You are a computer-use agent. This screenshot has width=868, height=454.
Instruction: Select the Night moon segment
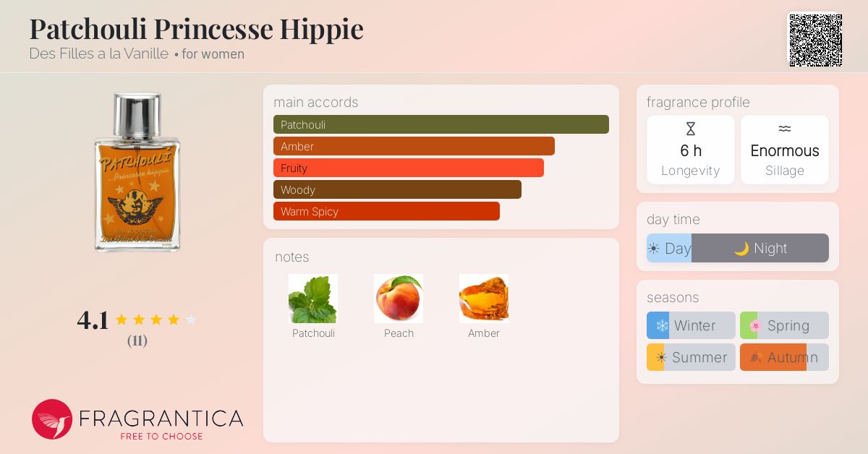760,248
